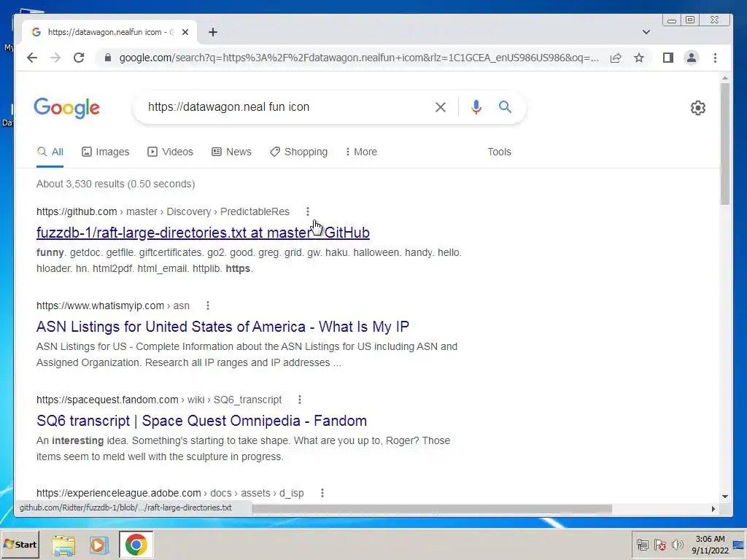Viewport: 747px width, 560px height.
Task: Open Google quick settings gear
Action: (698, 108)
